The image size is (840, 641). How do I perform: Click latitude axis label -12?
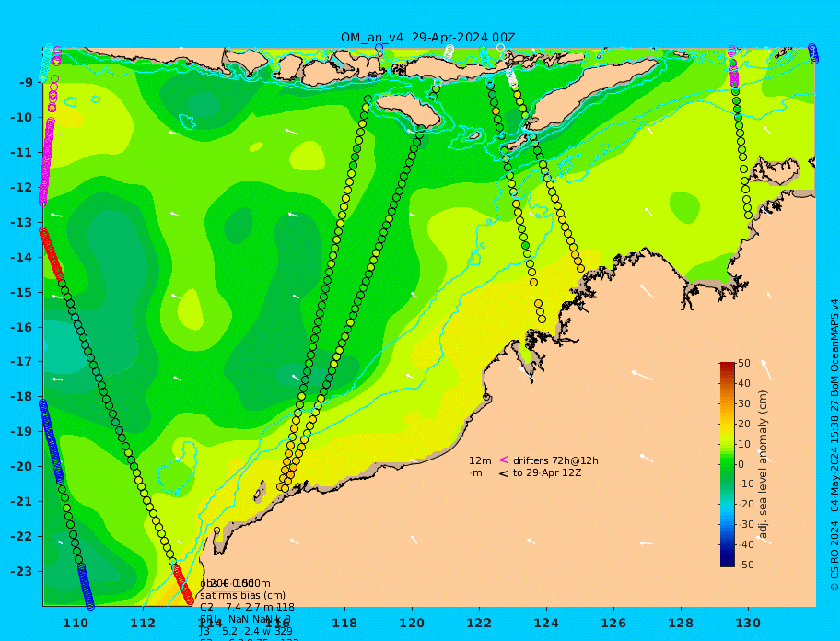[22, 188]
